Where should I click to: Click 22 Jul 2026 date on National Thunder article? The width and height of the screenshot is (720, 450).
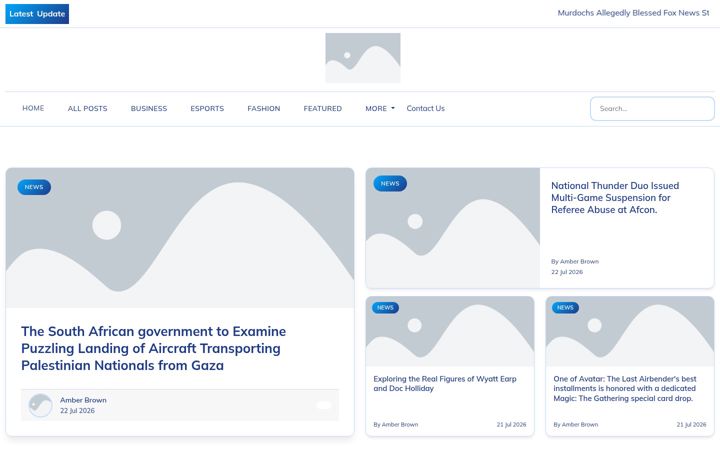coord(567,272)
